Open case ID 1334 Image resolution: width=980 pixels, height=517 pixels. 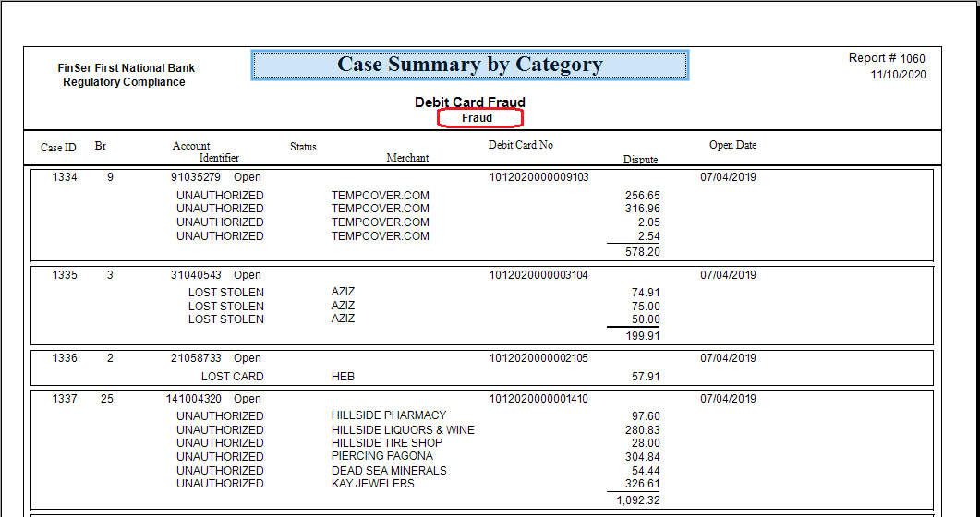click(x=65, y=177)
